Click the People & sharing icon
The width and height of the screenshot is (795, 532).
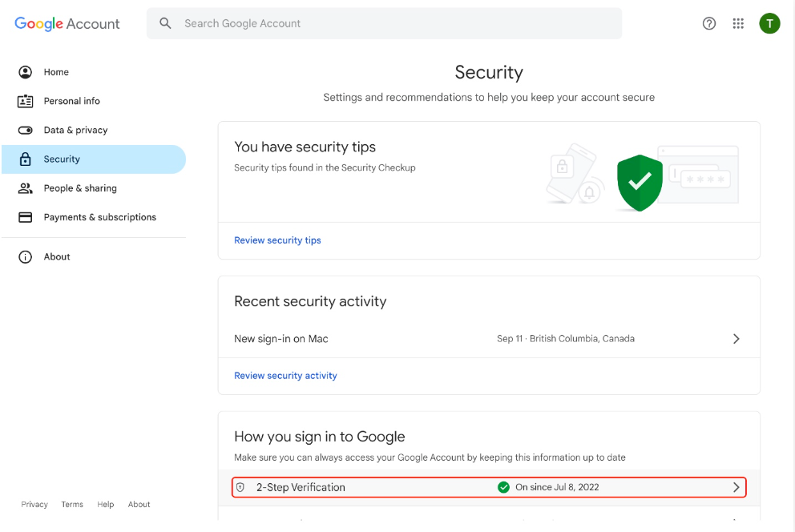[26, 188]
